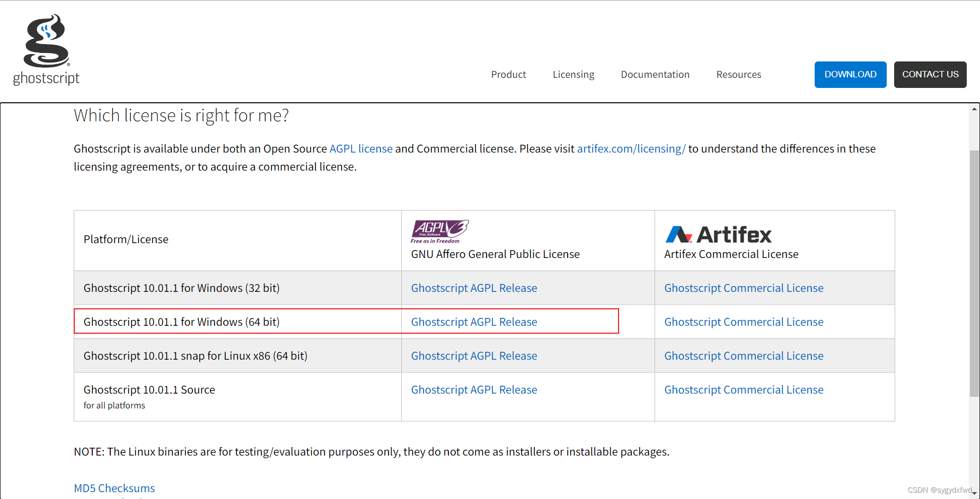
Task: Click 'Ghostscript 10.01.1 for Windows (32 bit)' text
Action: (181, 288)
